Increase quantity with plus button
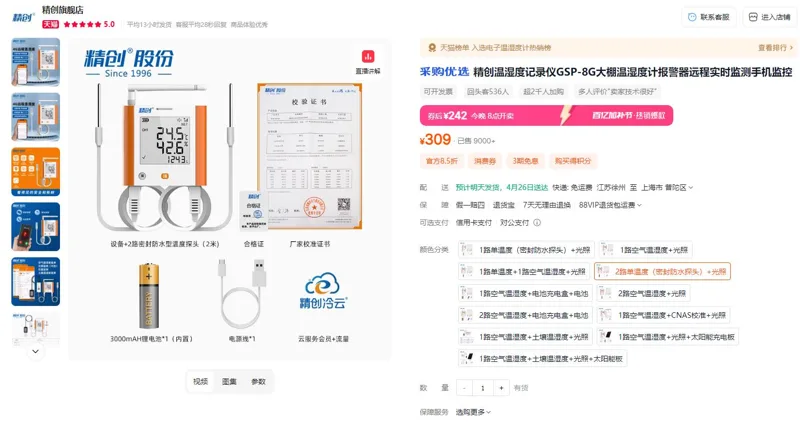The image size is (800, 424). coord(501,388)
